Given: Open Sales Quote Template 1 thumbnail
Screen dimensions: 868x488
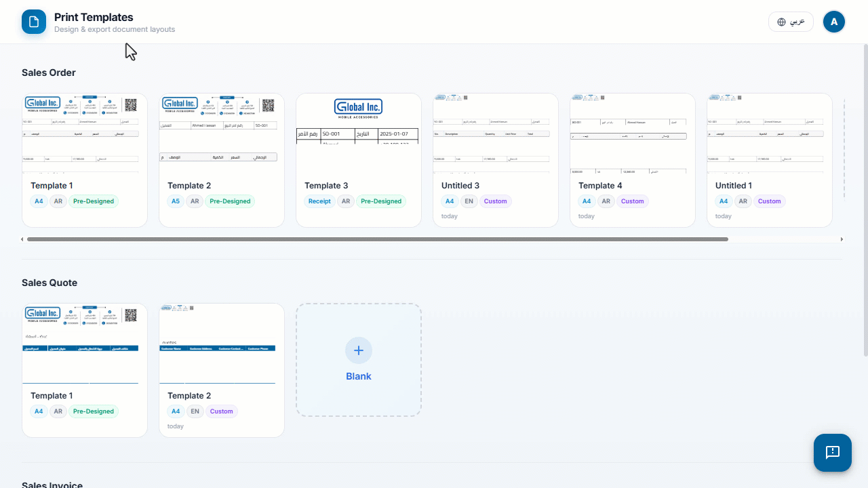Looking at the screenshot, I should (85, 344).
